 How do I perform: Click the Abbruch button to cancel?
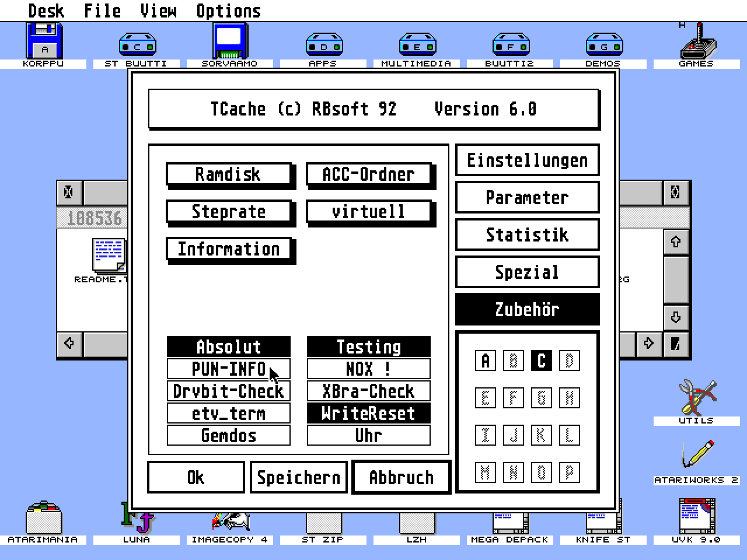coord(400,477)
